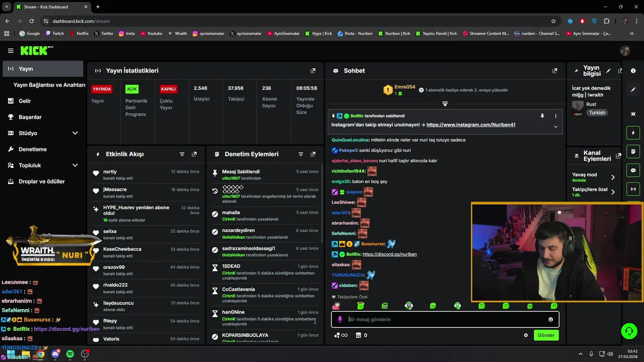Pop out the Sohbet chat panel
The image size is (644, 362).
[554, 71]
